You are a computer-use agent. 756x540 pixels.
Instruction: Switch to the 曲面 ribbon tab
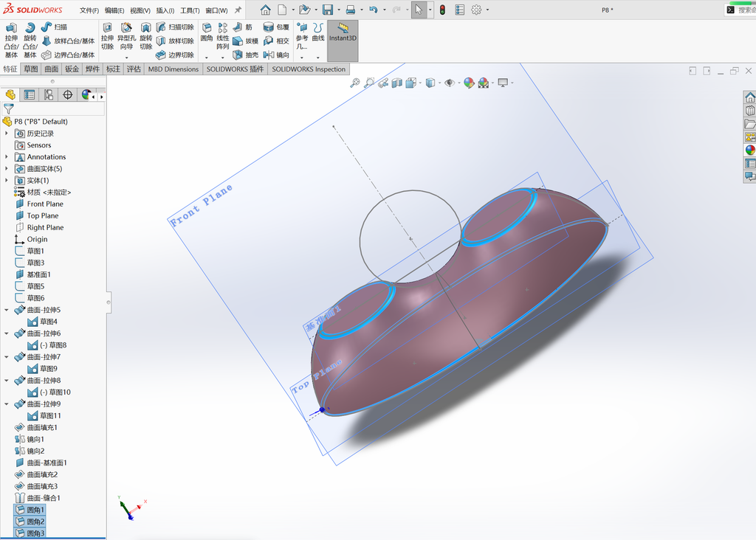52,69
